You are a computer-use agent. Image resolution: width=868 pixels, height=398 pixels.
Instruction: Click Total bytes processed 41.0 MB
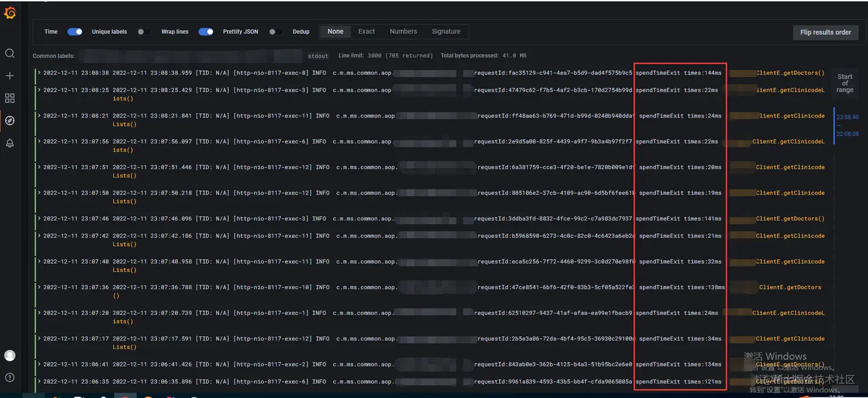[x=483, y=56]
